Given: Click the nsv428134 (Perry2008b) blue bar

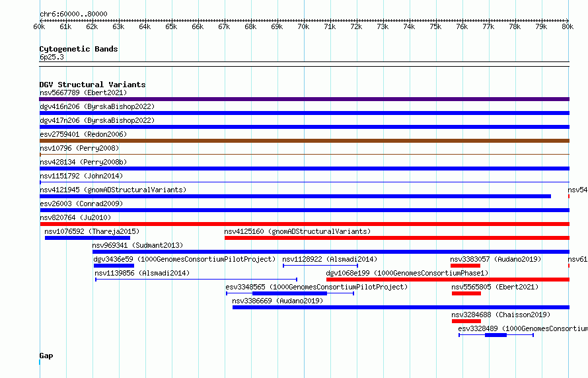Looking at the screenshot, I should click(304, 169).
